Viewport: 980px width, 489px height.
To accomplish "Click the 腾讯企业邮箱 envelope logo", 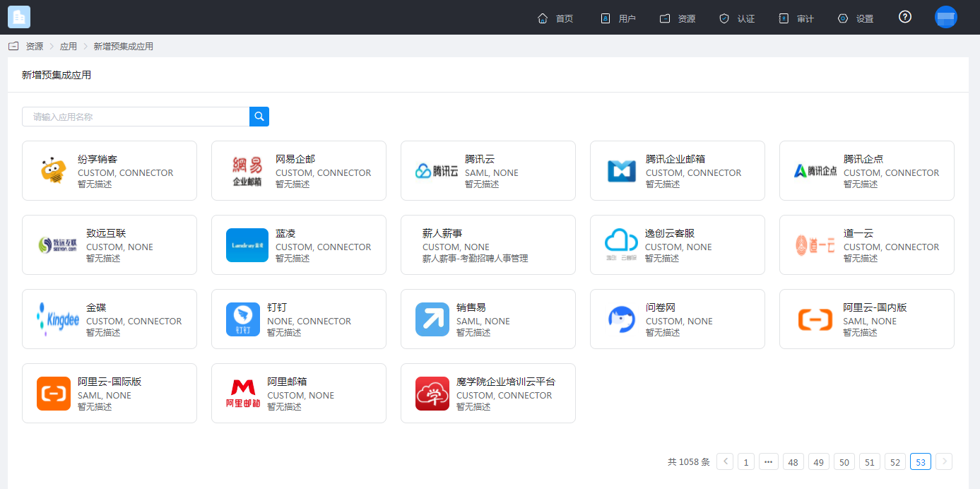I will tap(622, 171).
